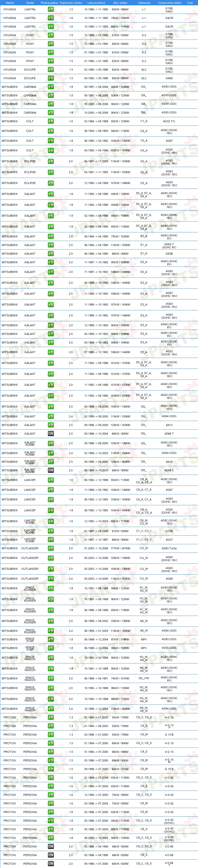Click petrol icon in Galant Kombi 6A13 row
198x868 pixels.
pos(51,462)
